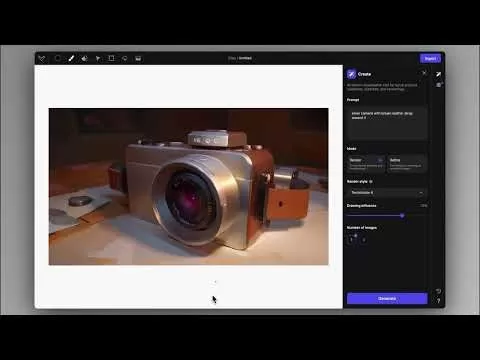Click the app logo in the top toolbar

[x=42, y=59]
